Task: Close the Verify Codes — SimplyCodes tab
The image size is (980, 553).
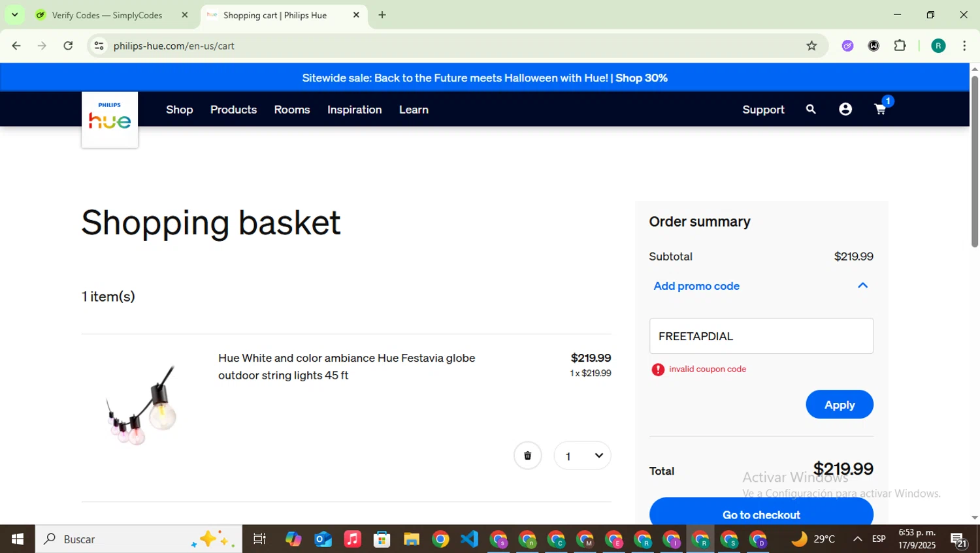Action: pyautogui.click(x=184, y=15)
